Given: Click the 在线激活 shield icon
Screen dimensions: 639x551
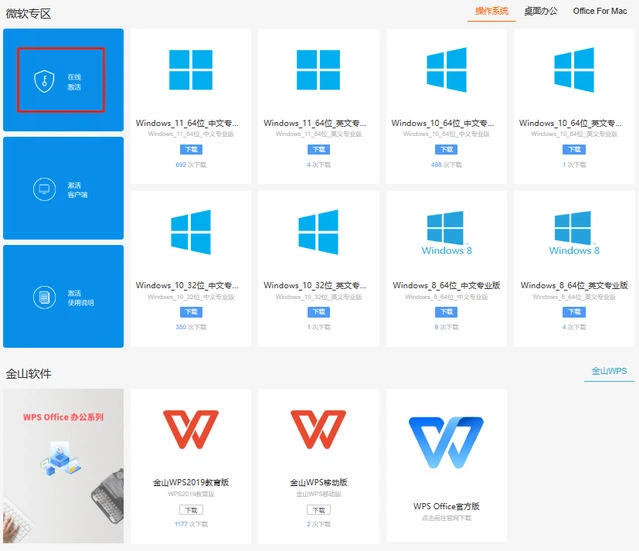Looking at the screenshot, I should (x=43, y=81).
